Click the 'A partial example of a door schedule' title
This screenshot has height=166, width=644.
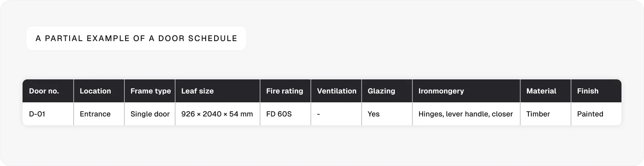coord(136,38)
